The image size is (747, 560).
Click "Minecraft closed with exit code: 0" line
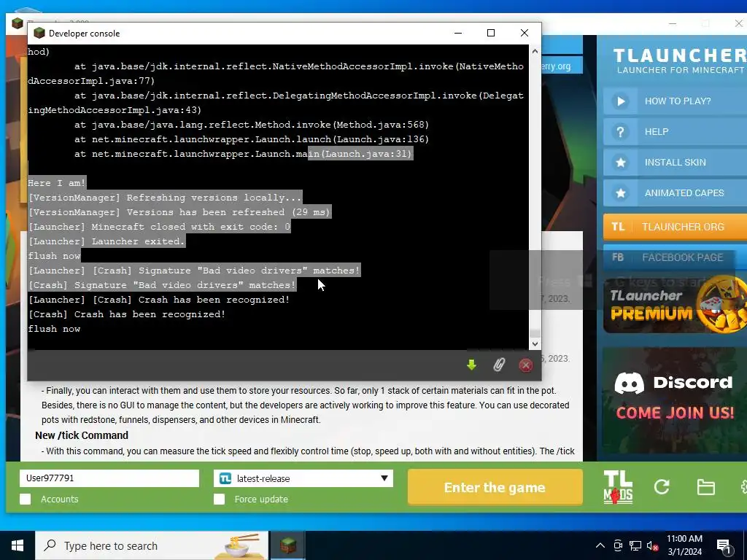(191, 227)
